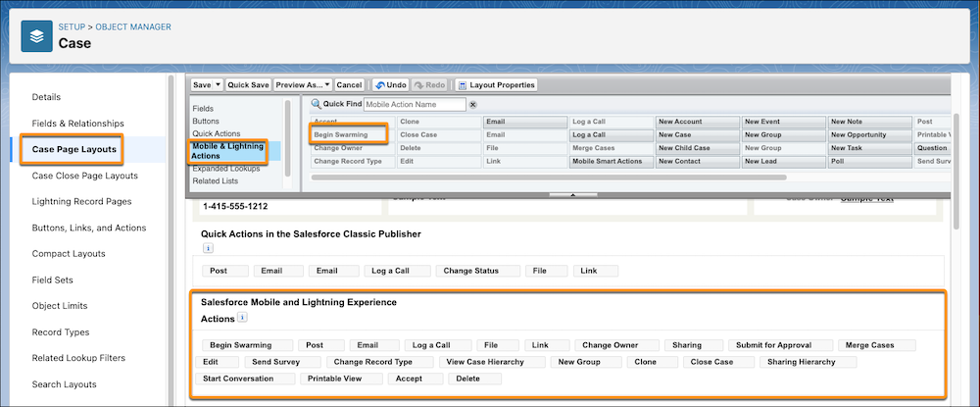Click Quick Save

(x=248, y=85)
